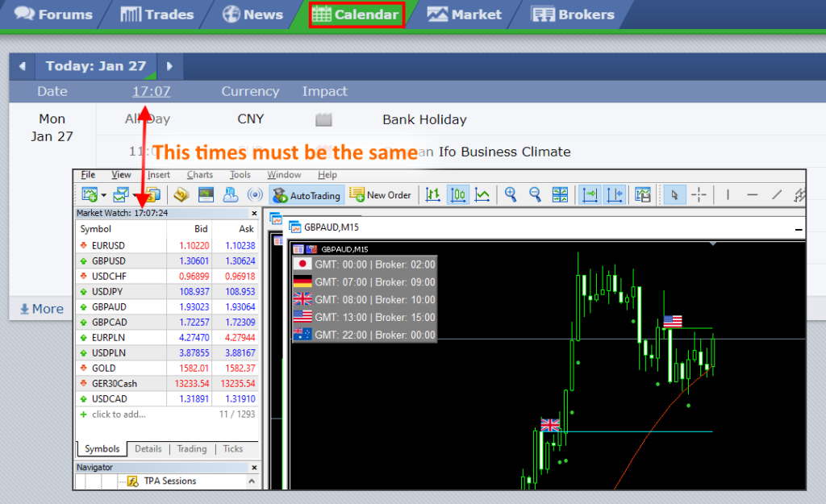Click the tile windows icon
826x504 pixels.
point(560,194)
